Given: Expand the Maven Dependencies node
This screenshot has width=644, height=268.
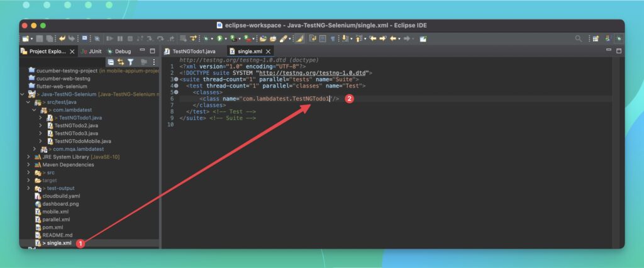Looking at the screenshot, I should click(28, 165).
